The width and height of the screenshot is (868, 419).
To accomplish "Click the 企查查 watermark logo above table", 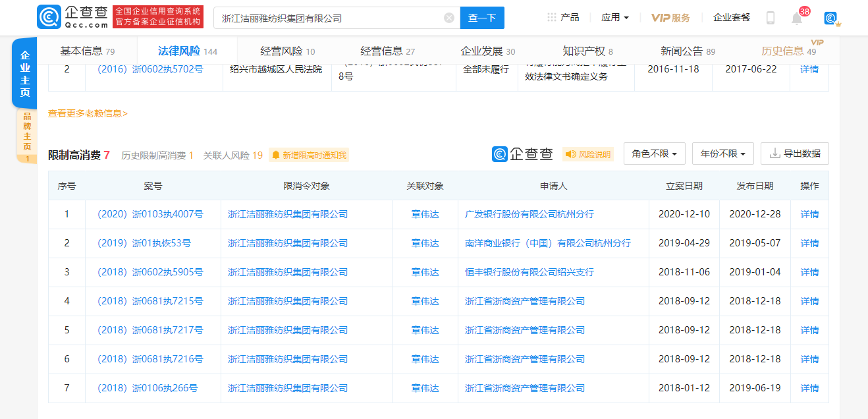I will point(523,154).
